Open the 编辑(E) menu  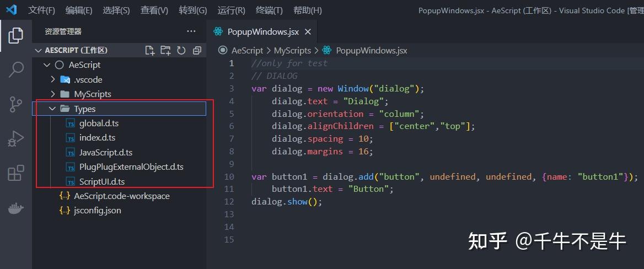pyautogui.click(x=79, y=10)
